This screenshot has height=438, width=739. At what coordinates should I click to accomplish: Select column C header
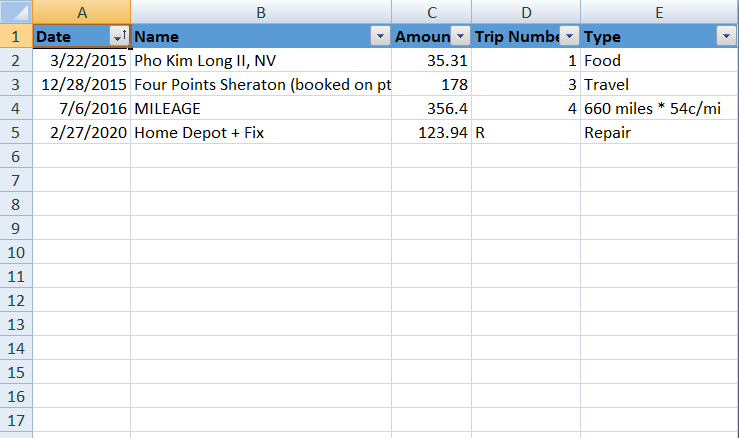pyautogui.click(x=431, y=12)
